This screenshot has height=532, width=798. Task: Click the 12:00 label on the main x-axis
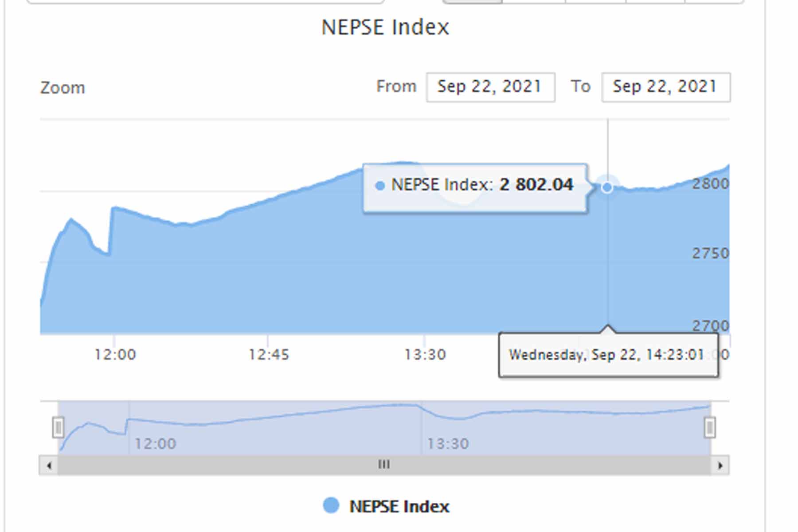point(115,355)
